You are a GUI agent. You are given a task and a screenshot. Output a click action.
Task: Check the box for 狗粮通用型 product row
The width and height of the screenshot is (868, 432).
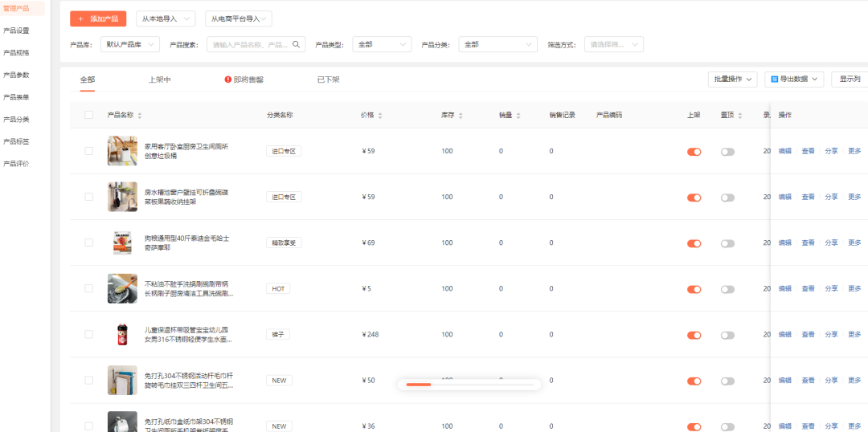[88, 242]
